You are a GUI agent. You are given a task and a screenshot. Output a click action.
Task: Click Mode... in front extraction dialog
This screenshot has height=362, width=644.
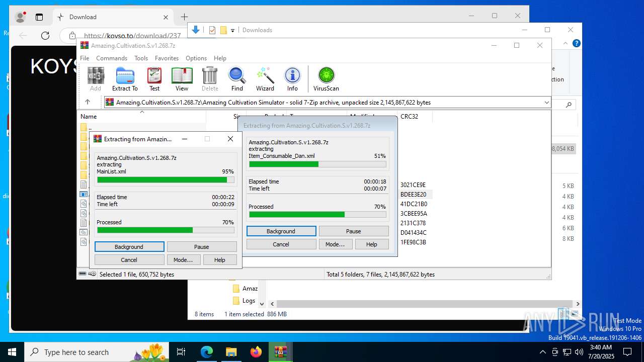183,260
